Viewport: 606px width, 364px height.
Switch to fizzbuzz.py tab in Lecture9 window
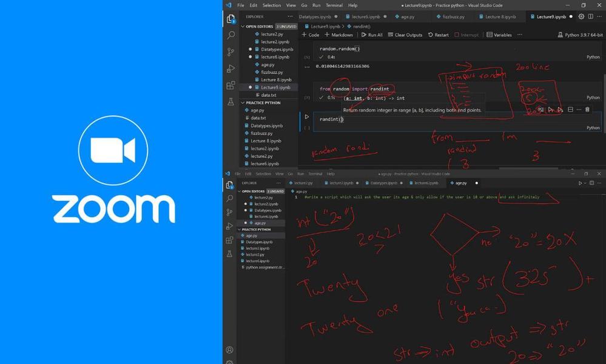(453, 16)
